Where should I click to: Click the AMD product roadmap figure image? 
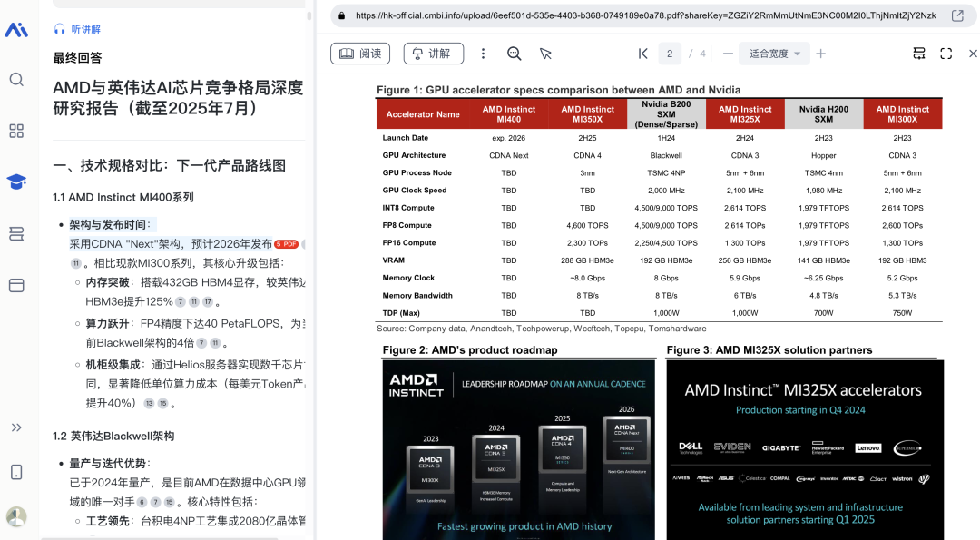click(x=519, y=450)
